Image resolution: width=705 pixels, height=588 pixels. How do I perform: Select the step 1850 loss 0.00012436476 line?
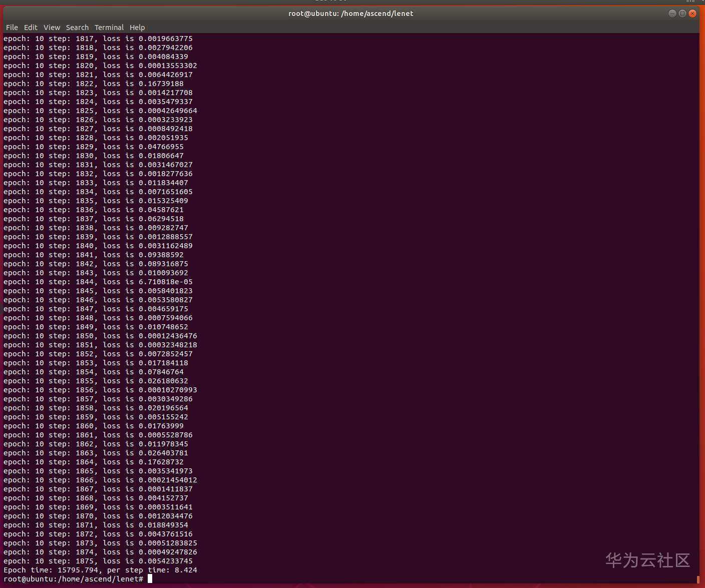(x=100, y=336)
